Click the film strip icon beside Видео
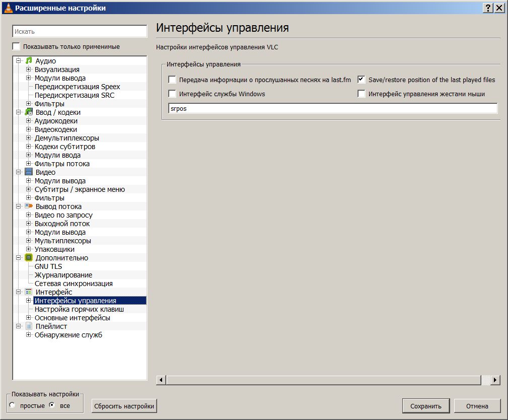The image size is (508, 420). (x=29, y=172)
